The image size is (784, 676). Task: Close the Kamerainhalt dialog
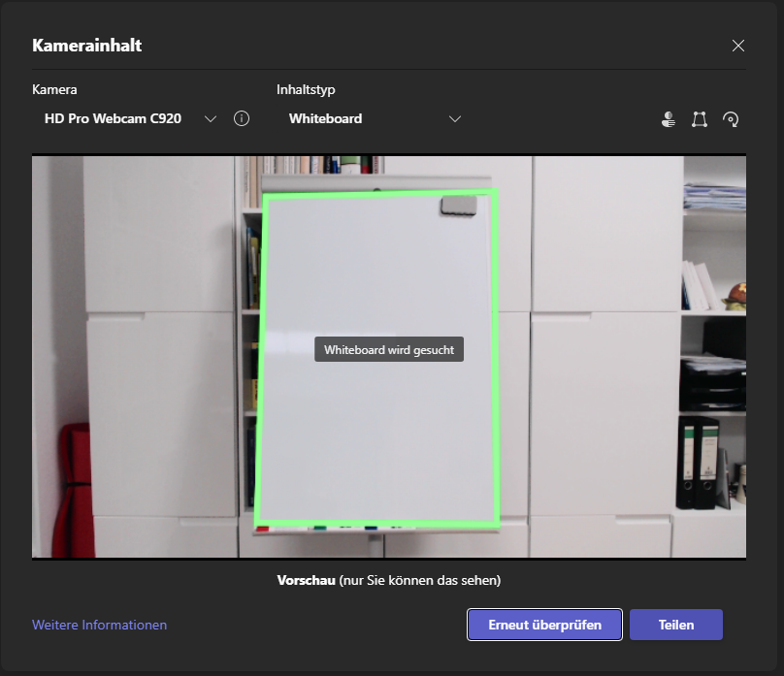[738, 46]
